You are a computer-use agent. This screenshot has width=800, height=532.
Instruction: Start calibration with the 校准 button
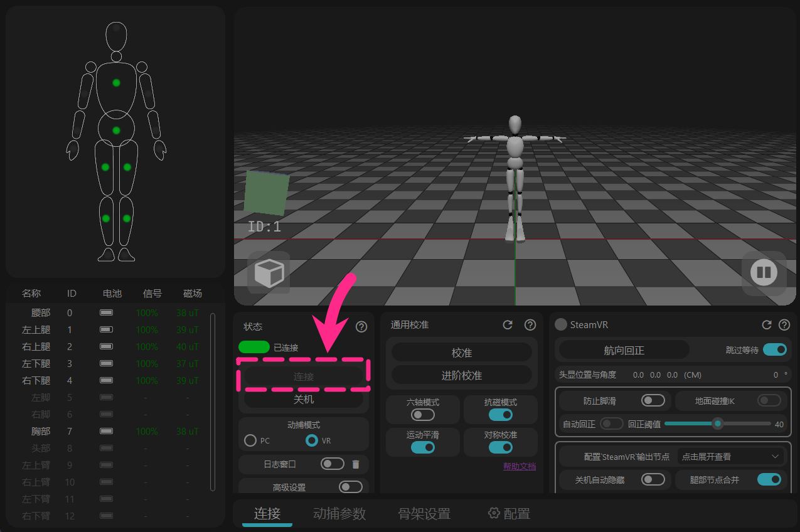(462, 353)
